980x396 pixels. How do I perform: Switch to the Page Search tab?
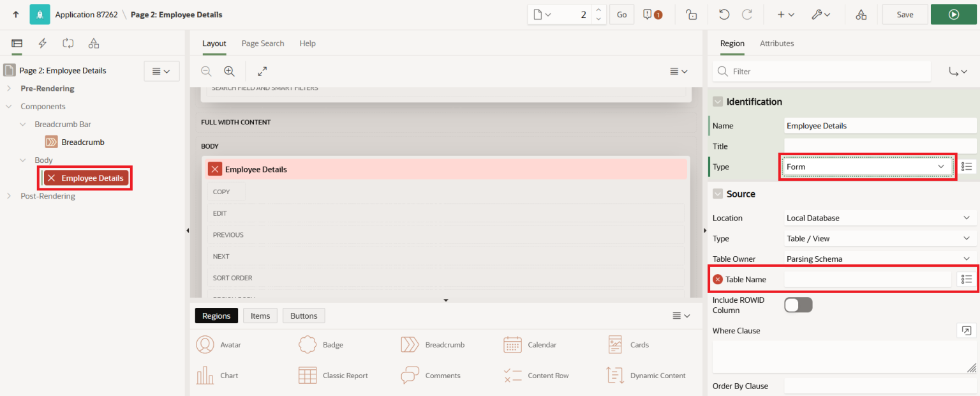click(x=262, y=43)
